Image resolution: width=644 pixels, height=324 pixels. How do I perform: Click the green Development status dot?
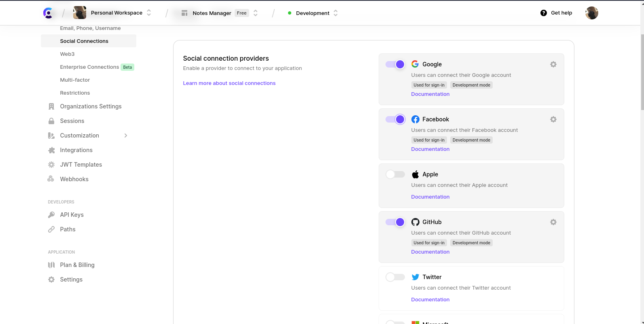coord(290,13)
